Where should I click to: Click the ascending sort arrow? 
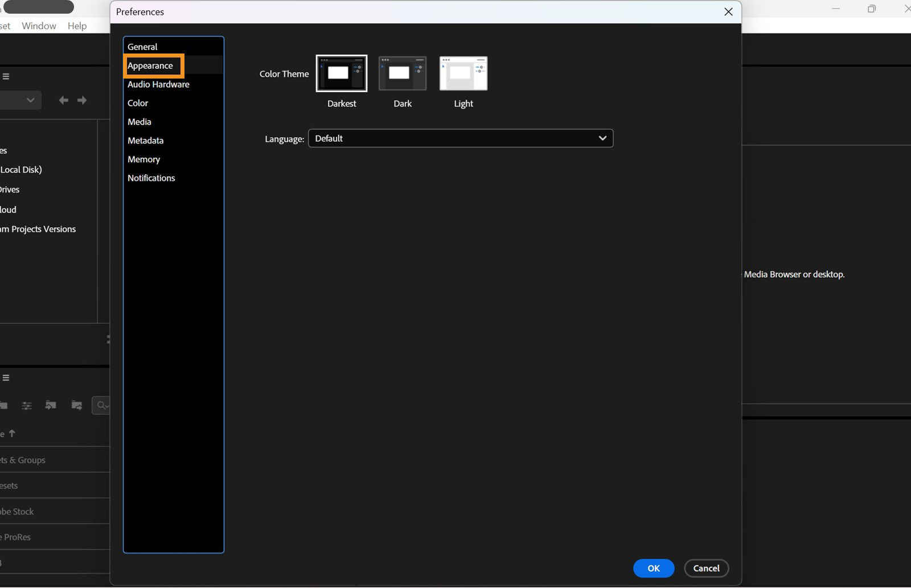[x=11, y=433]
